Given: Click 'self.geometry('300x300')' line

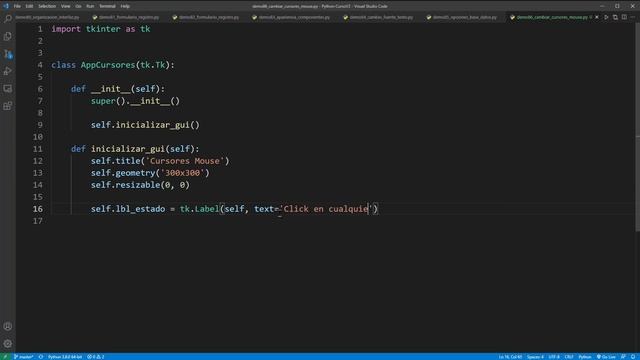Looking at the screenshot, I should coord(150,173).
